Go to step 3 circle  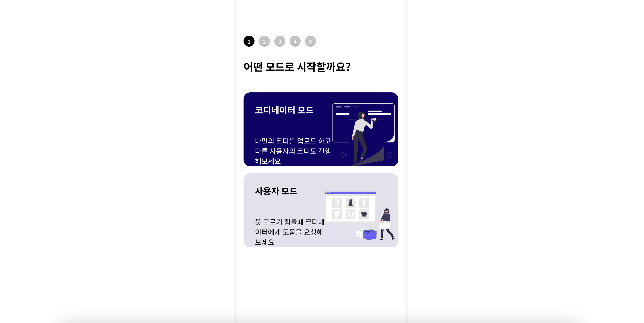click(280, 41)
